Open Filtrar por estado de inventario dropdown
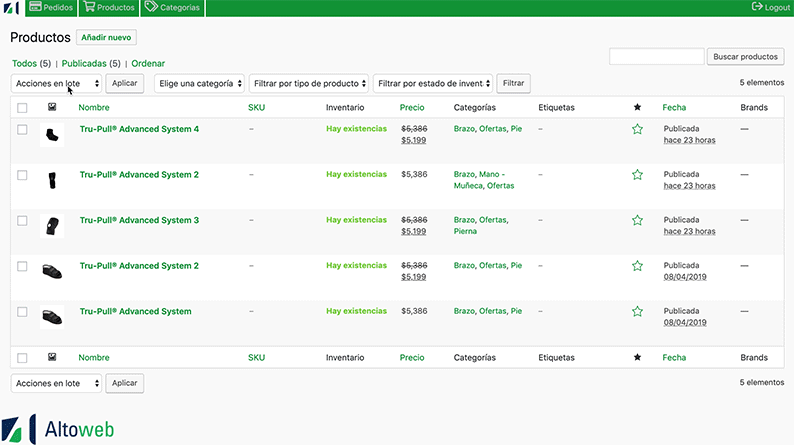 point(433,84)
